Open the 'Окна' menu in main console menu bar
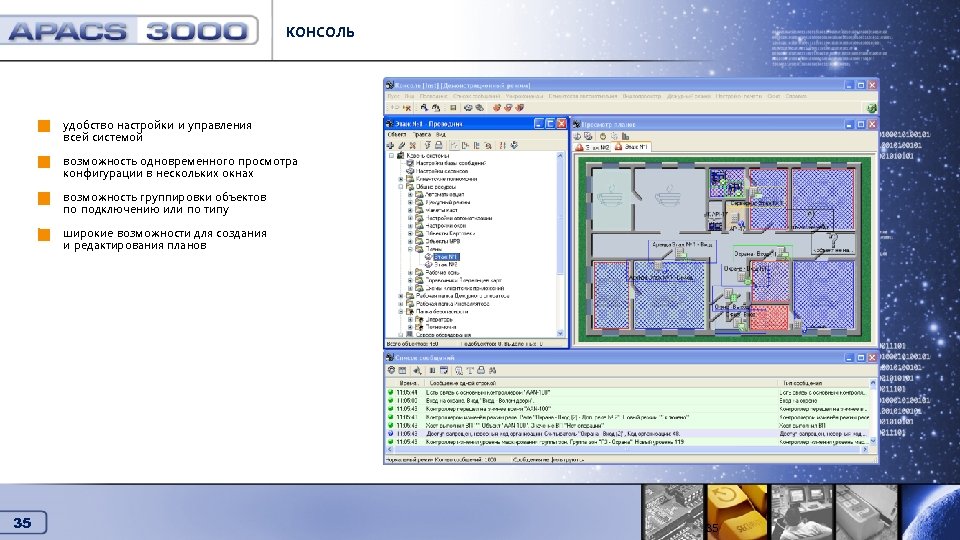The width and height of the screenshot is (960, 540). [x=773, y=96]
